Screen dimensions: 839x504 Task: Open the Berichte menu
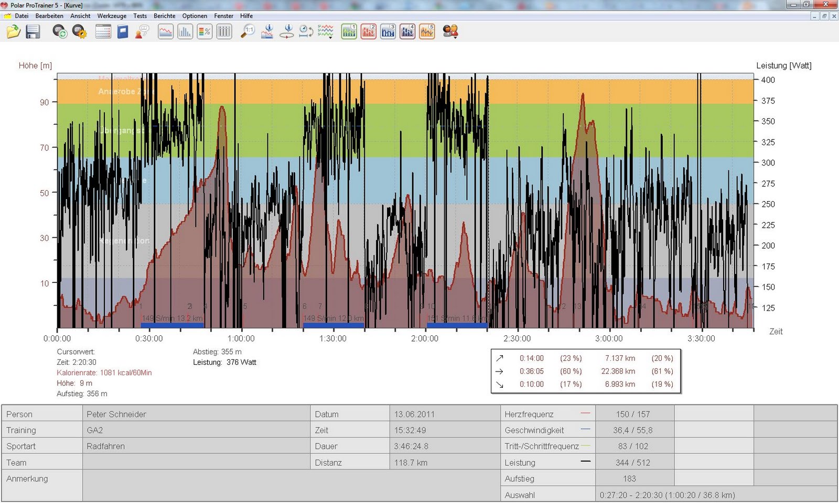tap(165, 16)
